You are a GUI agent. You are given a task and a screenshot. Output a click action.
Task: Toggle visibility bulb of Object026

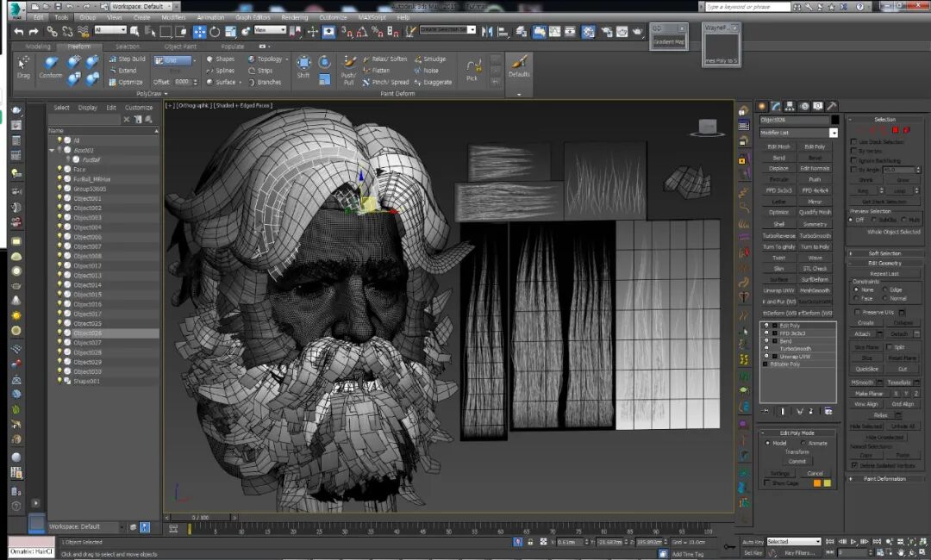pos(59,333)
